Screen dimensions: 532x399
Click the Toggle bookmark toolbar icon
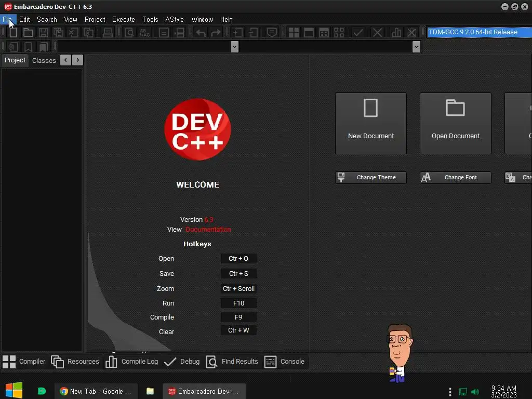click(28, 47)
